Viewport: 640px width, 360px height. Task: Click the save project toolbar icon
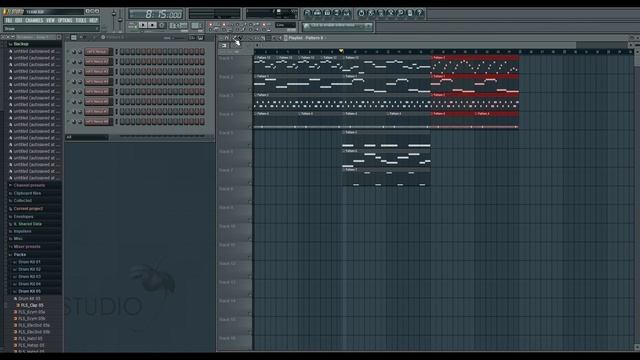click(x=371, y=13)
